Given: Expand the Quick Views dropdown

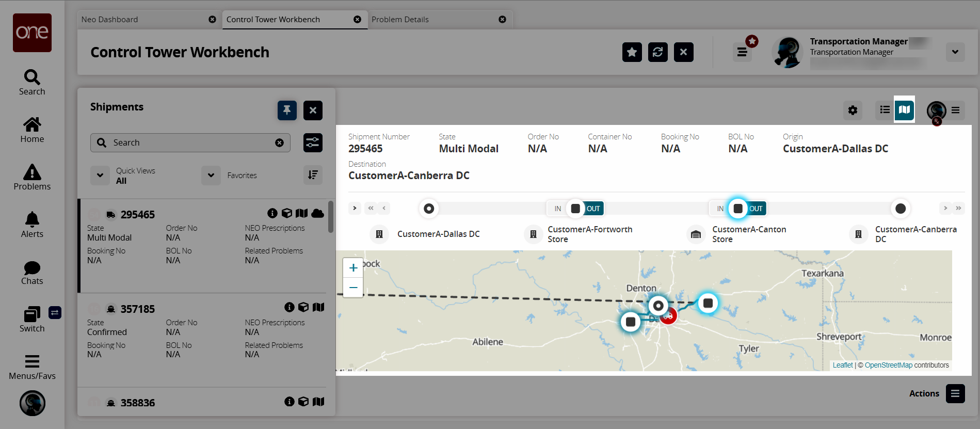Looking at the screenshot, I should click(100, 176).
